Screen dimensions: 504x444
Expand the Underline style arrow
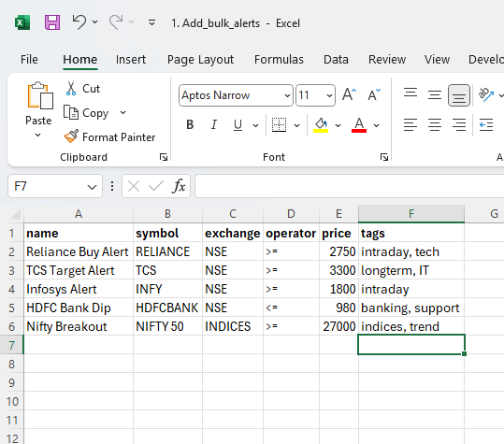(255, 125)
